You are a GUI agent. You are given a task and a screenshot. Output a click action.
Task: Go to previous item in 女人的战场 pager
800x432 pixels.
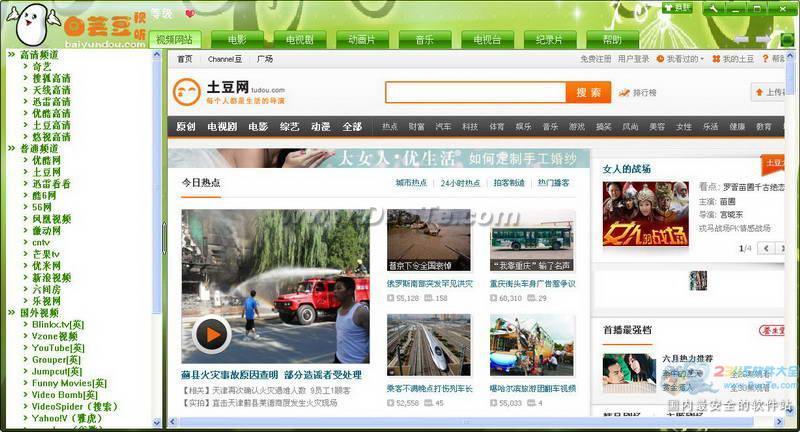[765, 248]
